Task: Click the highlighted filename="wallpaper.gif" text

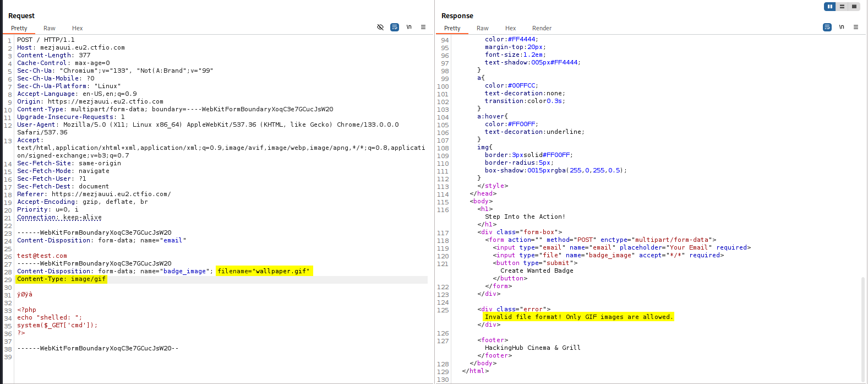Action: point(264,271)
